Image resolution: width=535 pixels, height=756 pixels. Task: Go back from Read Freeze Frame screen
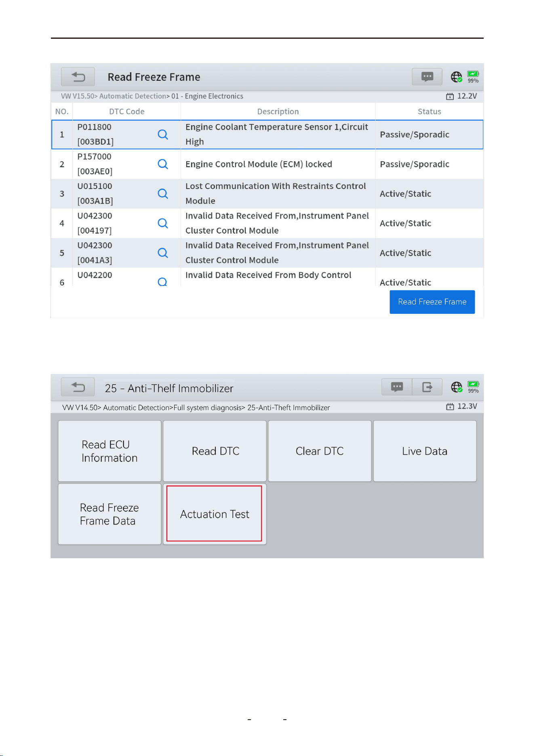(x=78, y=77)
